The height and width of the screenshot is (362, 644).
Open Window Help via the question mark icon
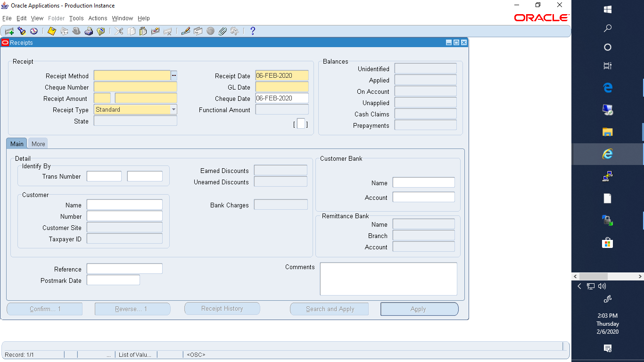(252, 31)
